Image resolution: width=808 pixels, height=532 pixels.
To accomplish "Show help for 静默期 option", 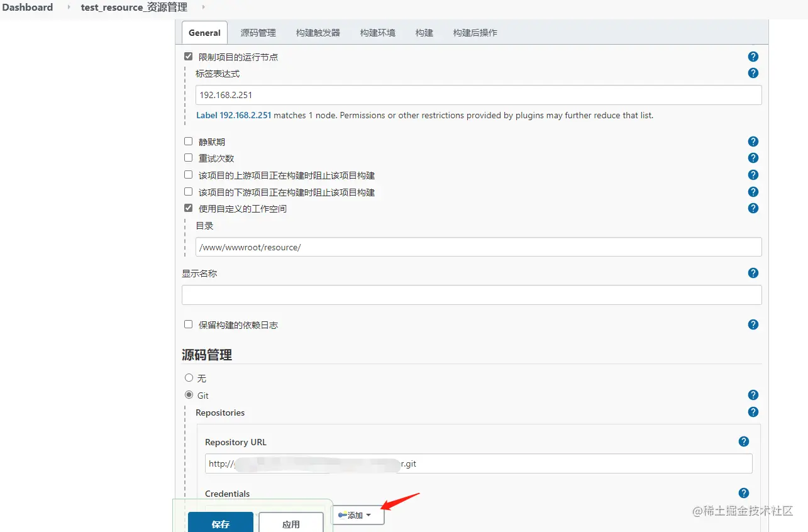I will [753, 141].
